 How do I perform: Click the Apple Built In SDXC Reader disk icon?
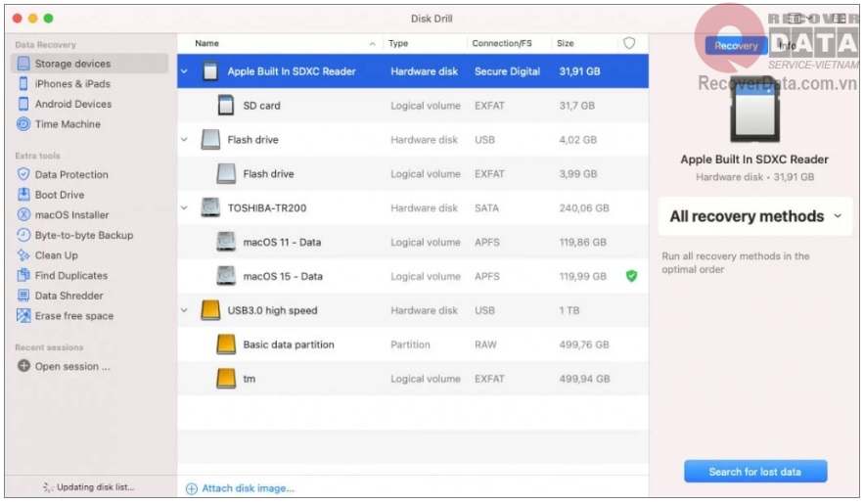(210, 71)
